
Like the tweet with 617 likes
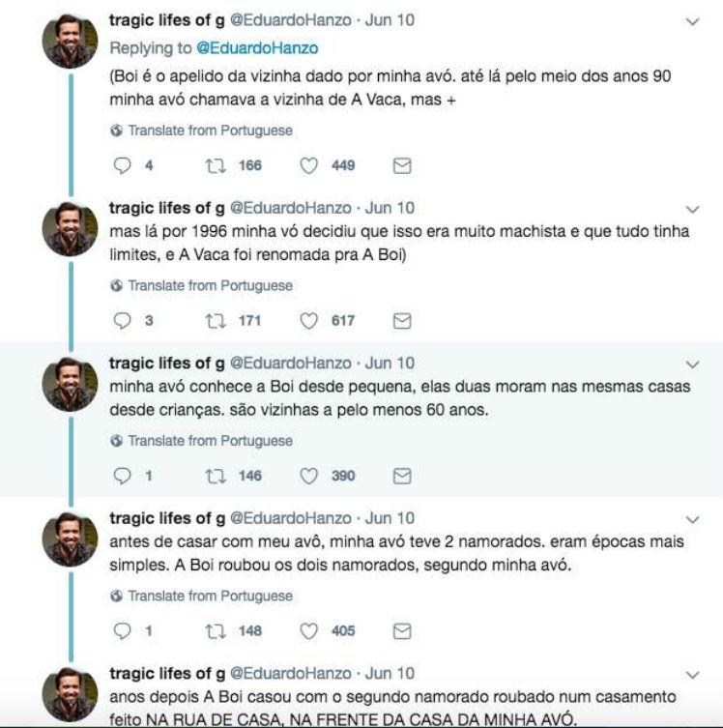click(309, 321)
